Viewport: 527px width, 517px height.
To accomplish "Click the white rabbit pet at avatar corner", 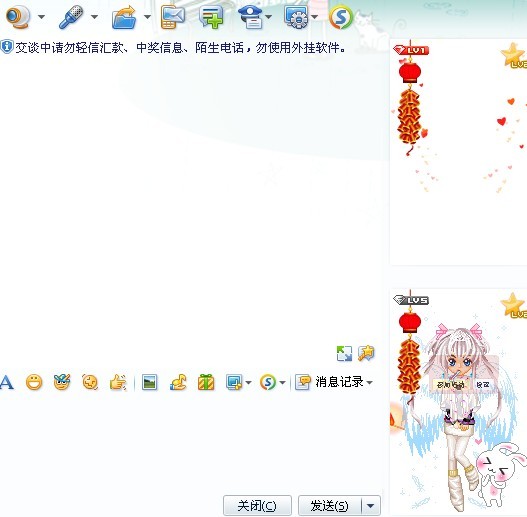I will point(501,474).
